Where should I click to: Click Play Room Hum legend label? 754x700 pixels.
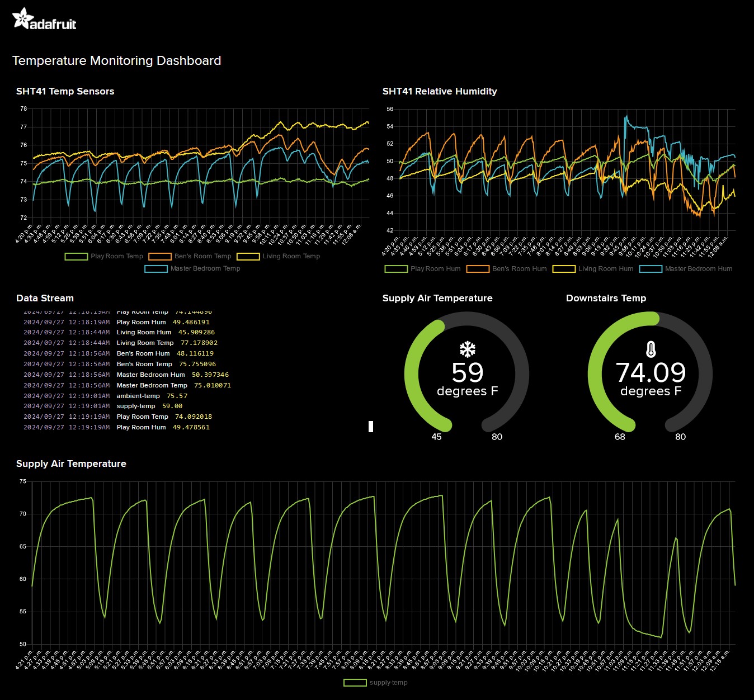pos(436,269)
